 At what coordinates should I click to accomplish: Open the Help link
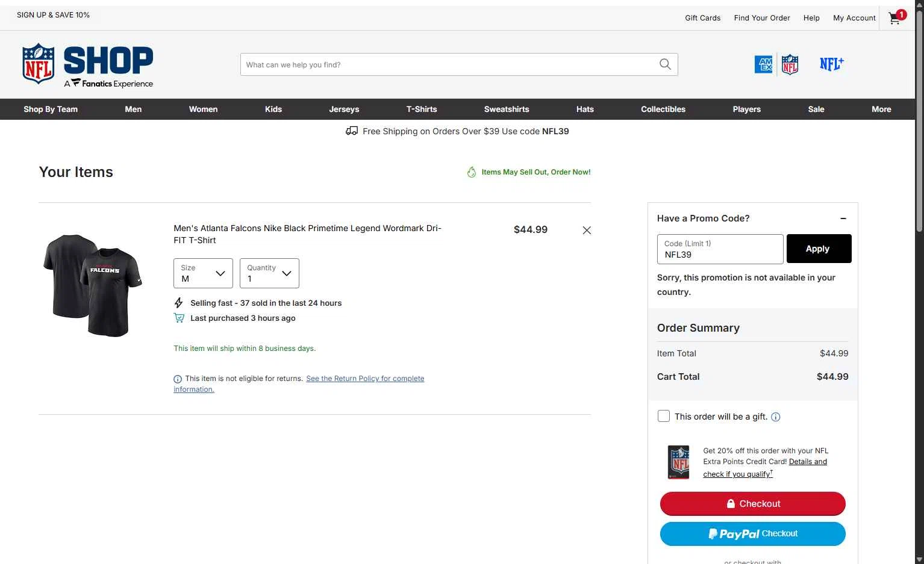[x=811, y=18]
